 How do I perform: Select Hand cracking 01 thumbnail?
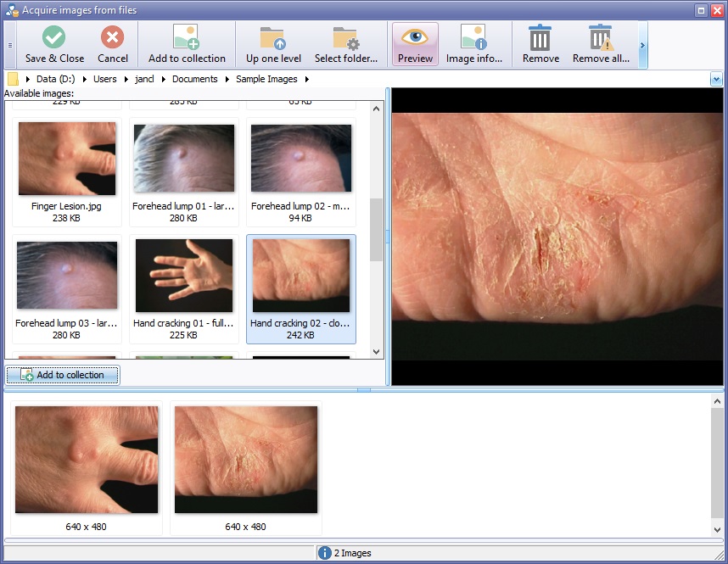point(183,276)
